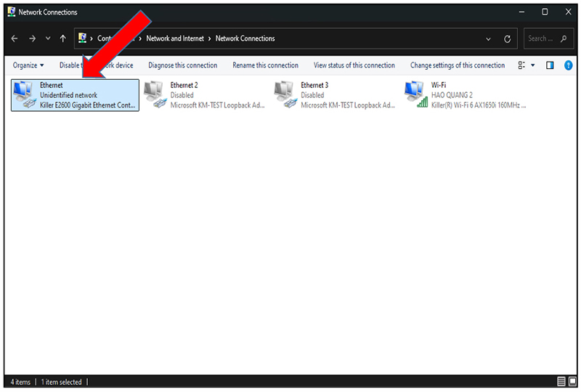Select 'Network Connections' breadcrumb
Image resolution: width=581 pixels, height=392 pixels.
245,38
